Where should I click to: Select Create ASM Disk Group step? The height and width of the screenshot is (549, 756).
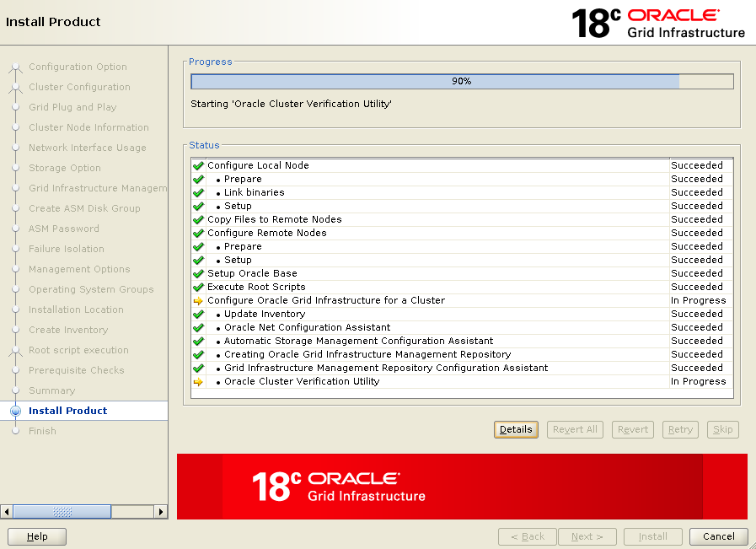84,208
